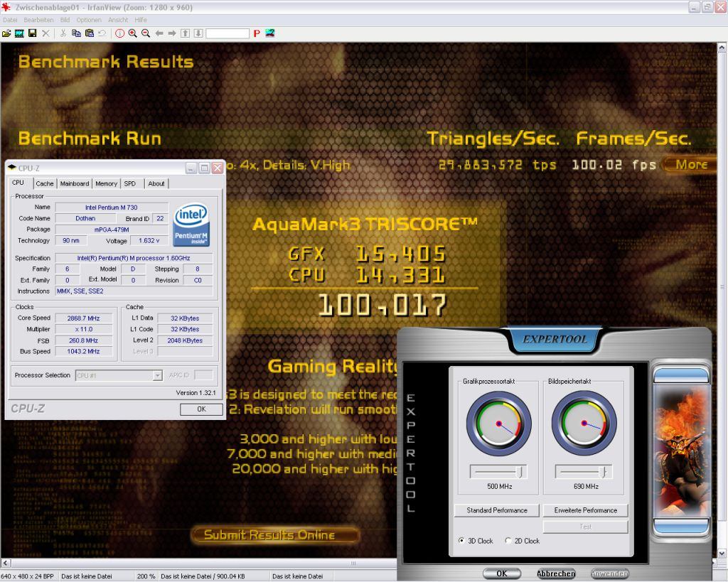Go to next image with right arrow icon

coord(172,33)
